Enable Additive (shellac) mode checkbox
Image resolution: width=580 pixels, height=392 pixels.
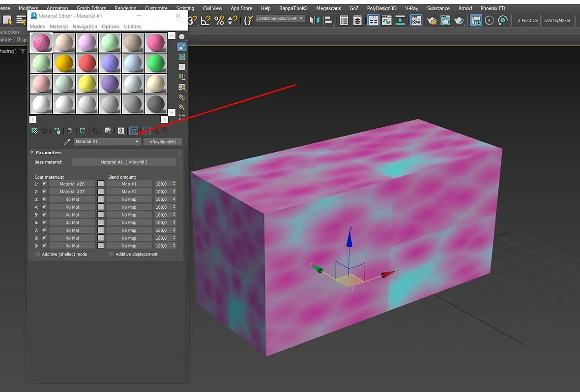pyautogui.click(x=38, y=254)
